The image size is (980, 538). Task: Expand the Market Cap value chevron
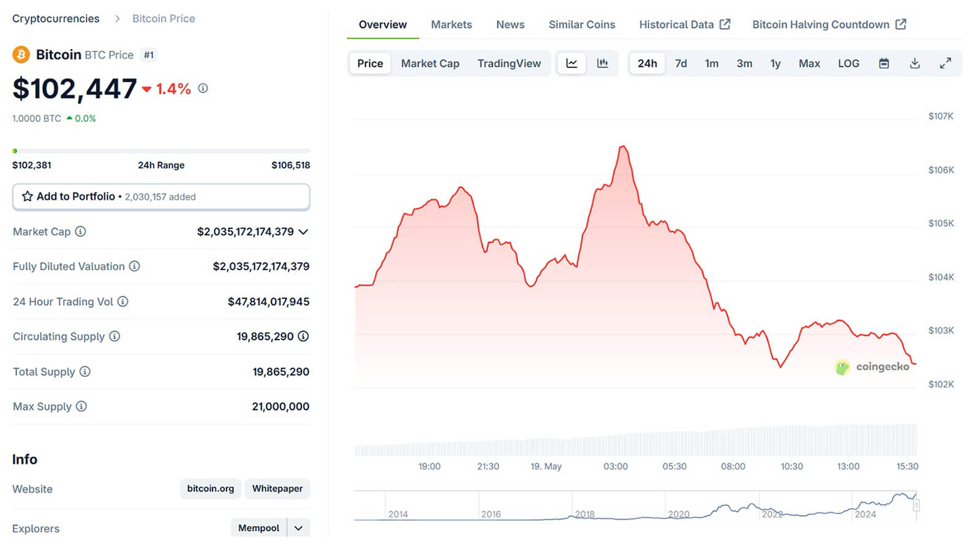pyautogui.click(x=303, y=232)
